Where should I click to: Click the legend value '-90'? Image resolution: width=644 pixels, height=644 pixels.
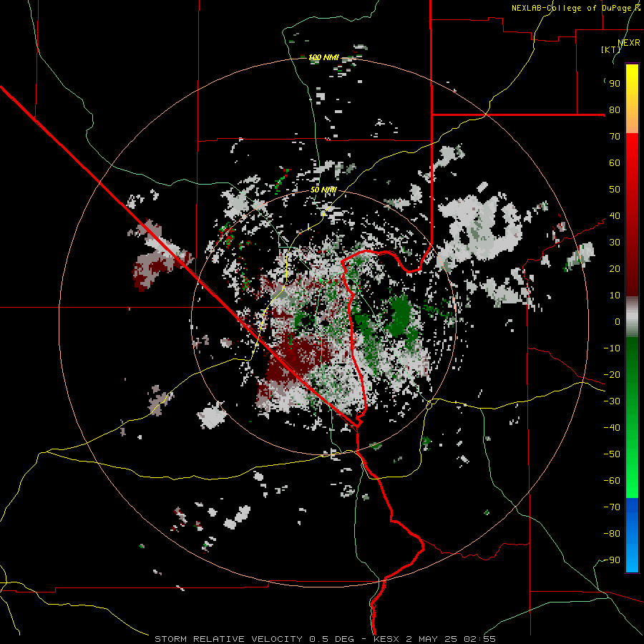click(612, 560)
